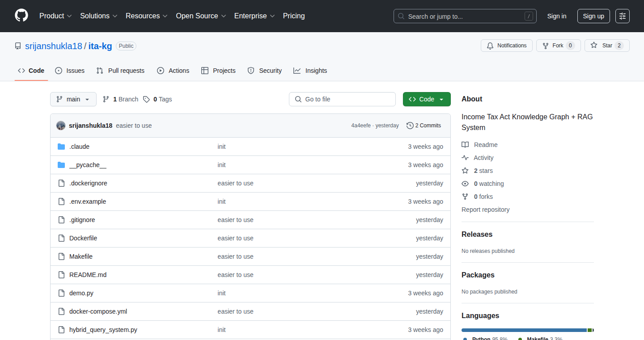Open the Pricing page
Image resolution: width=644 pixels, height=340 pixels.
click(294, 16)
